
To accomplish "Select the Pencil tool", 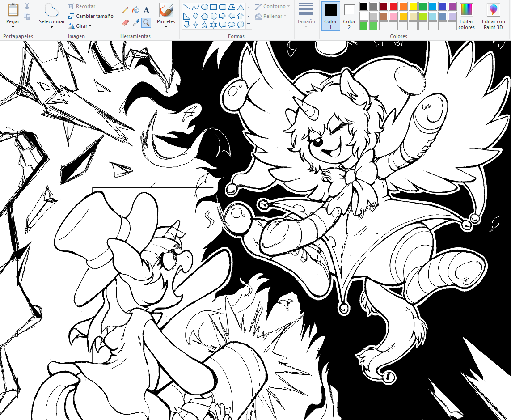I will point(125,10).
